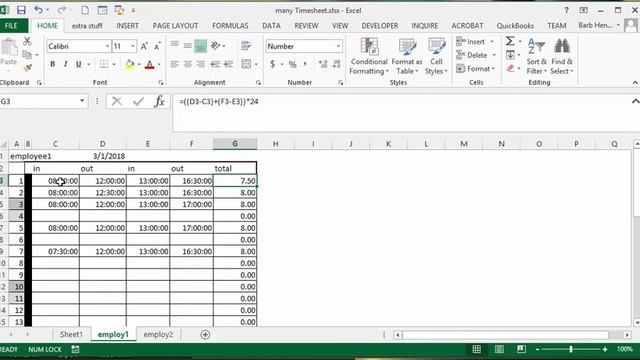Adjust the zoom slider handle
Image resolution: width=640 pixels, height=360 pixels.
(x=571, y=349)
